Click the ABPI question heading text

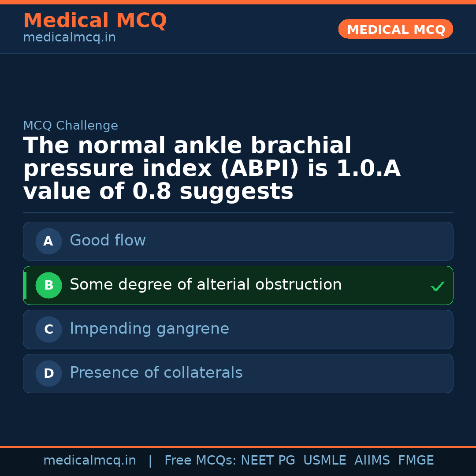tap(212, 169)
